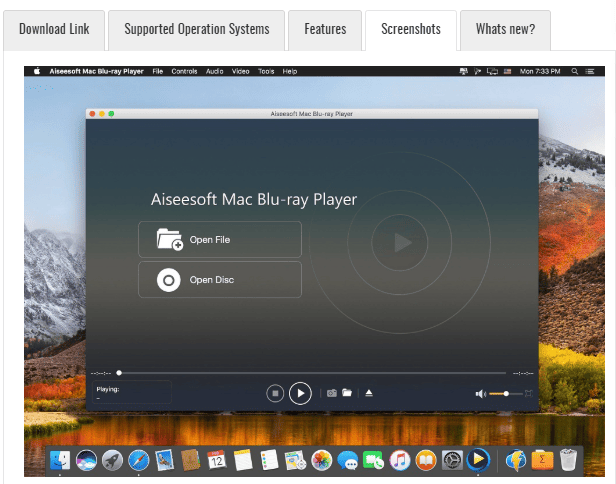Open Siri from the dock
This screenshot has width=616, height=484.
click(x=86, y=460)
